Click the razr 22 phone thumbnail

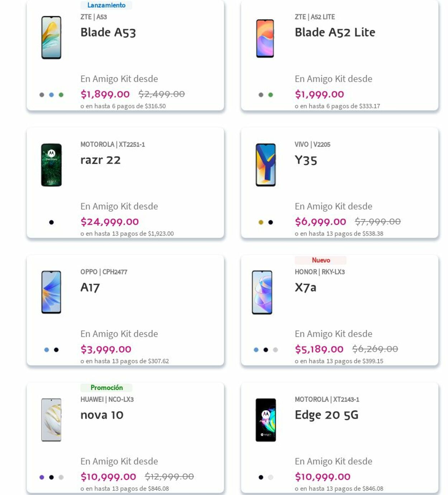coord(51,165)
